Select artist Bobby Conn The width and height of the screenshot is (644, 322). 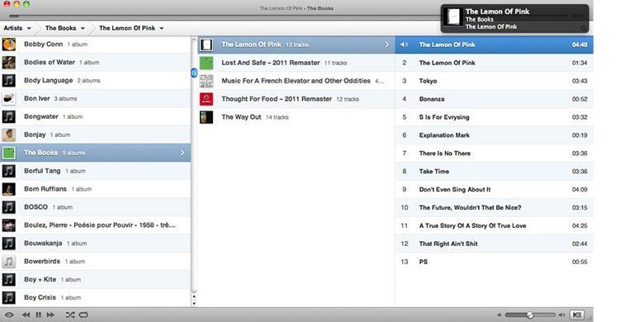95,45
